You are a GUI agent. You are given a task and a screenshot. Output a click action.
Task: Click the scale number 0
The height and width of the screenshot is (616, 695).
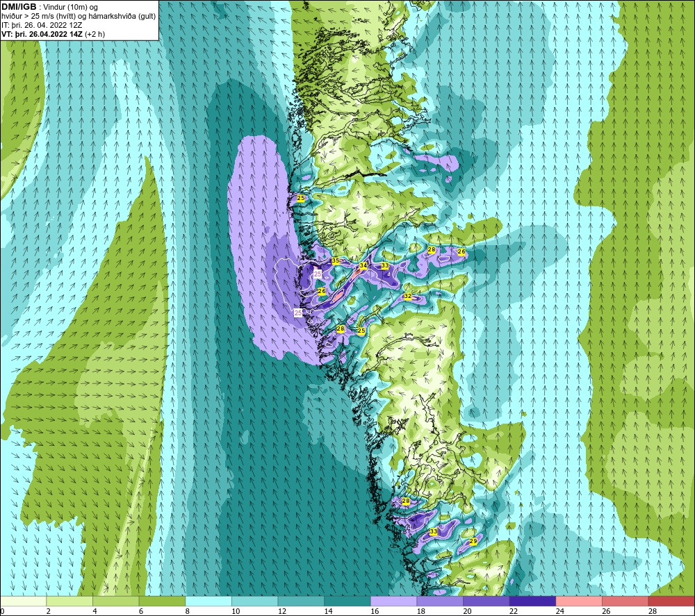click(x=2, y=611)
